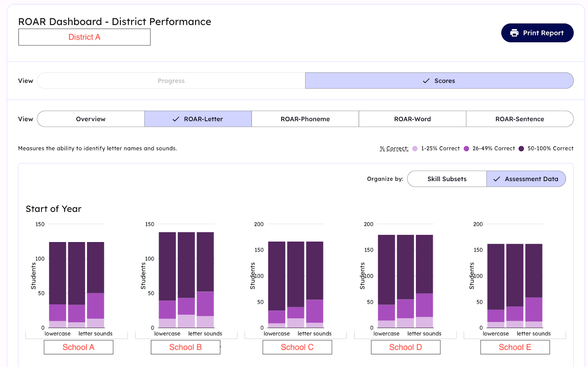Click the checkmark icon beside Scores

coord(426,81)
